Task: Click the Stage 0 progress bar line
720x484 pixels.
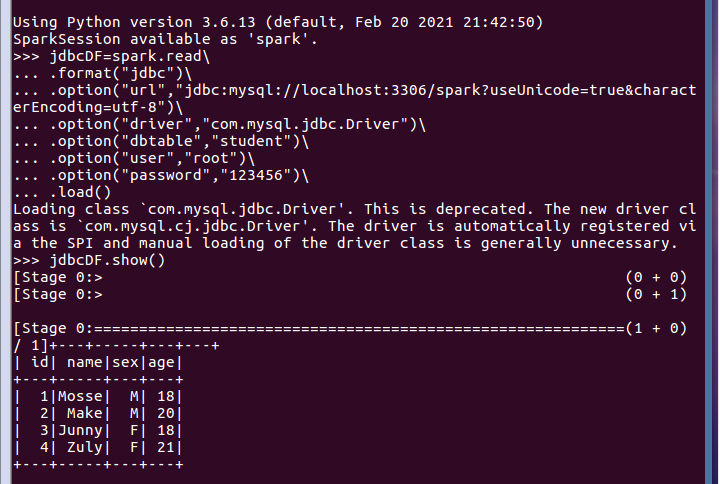Action: tap(350, 328)
